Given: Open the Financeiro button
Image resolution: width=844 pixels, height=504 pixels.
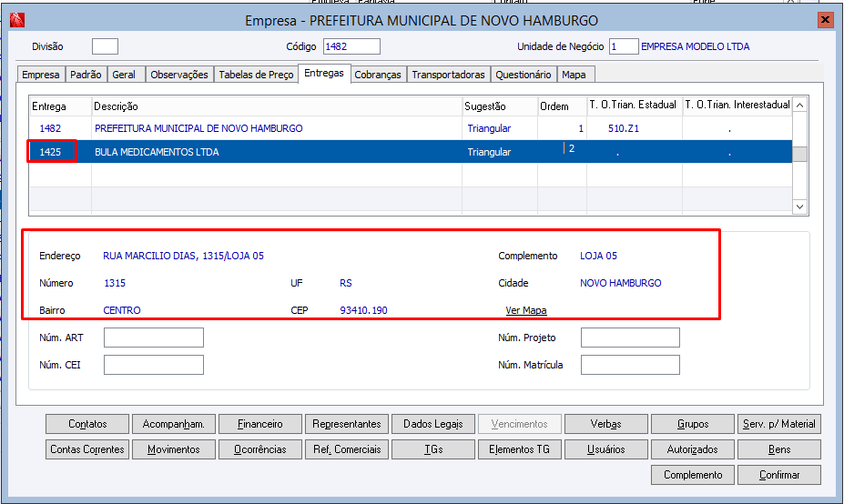Looking at the screenshot, I should (260, 424).
